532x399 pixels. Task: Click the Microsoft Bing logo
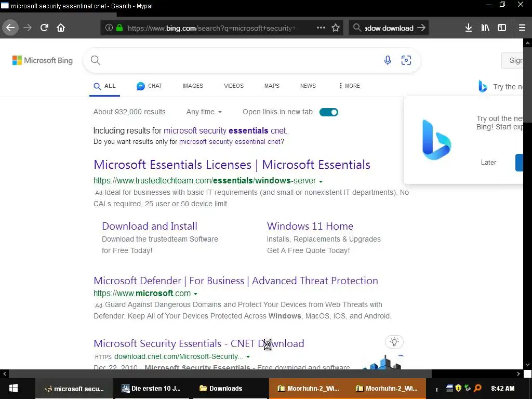click(43, 60)
